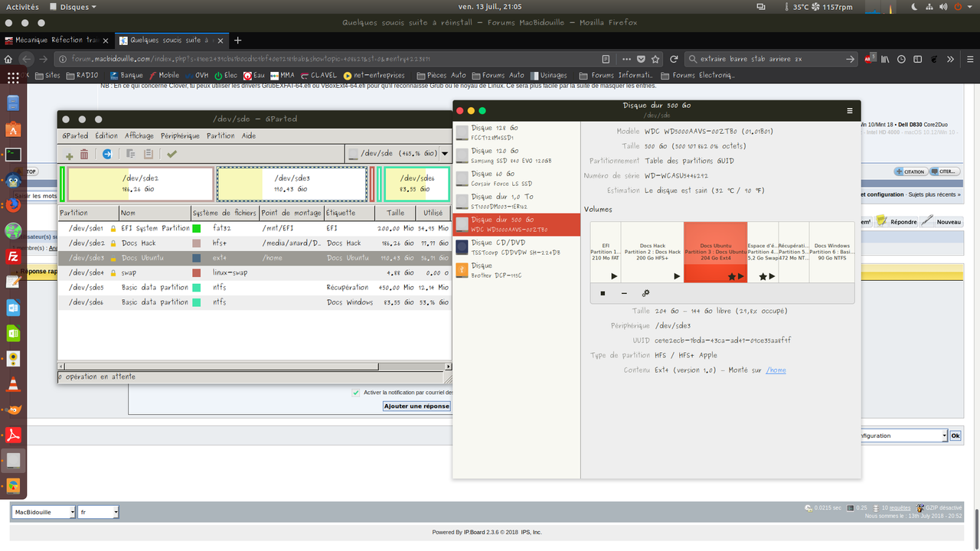Open new Firefox tab with plus icon
This screenshot has height=551, width=980.
pyautogui.click(x=238, y=41)
